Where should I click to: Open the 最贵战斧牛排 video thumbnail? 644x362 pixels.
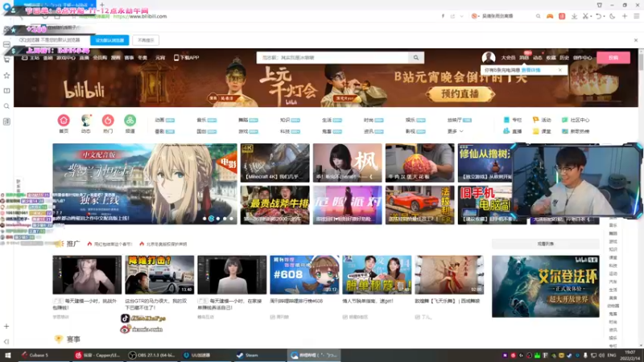275,205
